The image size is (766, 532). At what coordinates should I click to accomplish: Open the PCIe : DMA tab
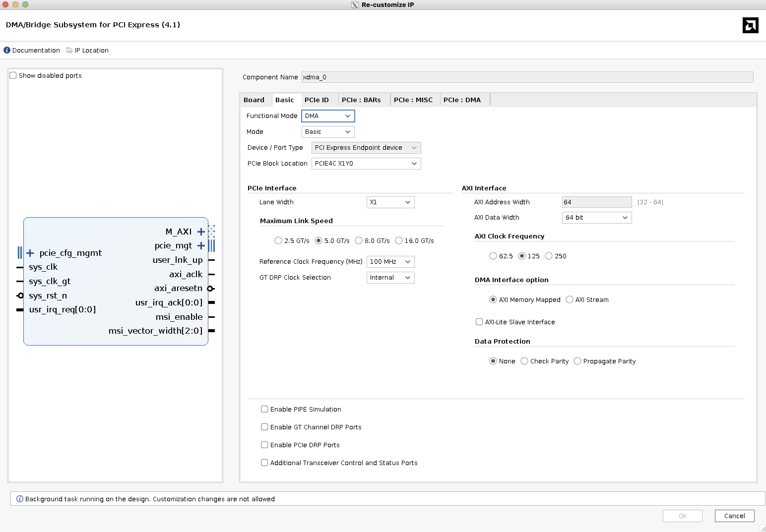[462, 100]
